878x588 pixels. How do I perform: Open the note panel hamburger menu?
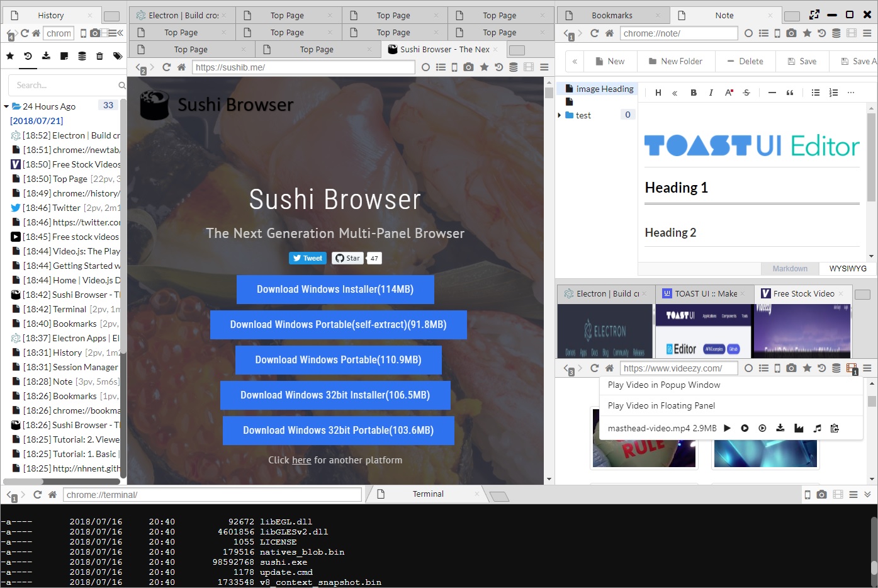867,33
